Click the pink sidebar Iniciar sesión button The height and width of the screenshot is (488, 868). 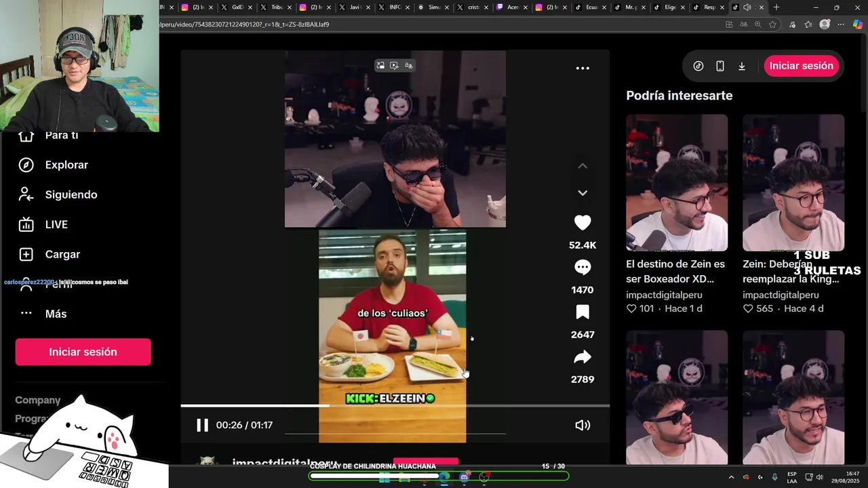pyautogui.click(x=83, y=352)
